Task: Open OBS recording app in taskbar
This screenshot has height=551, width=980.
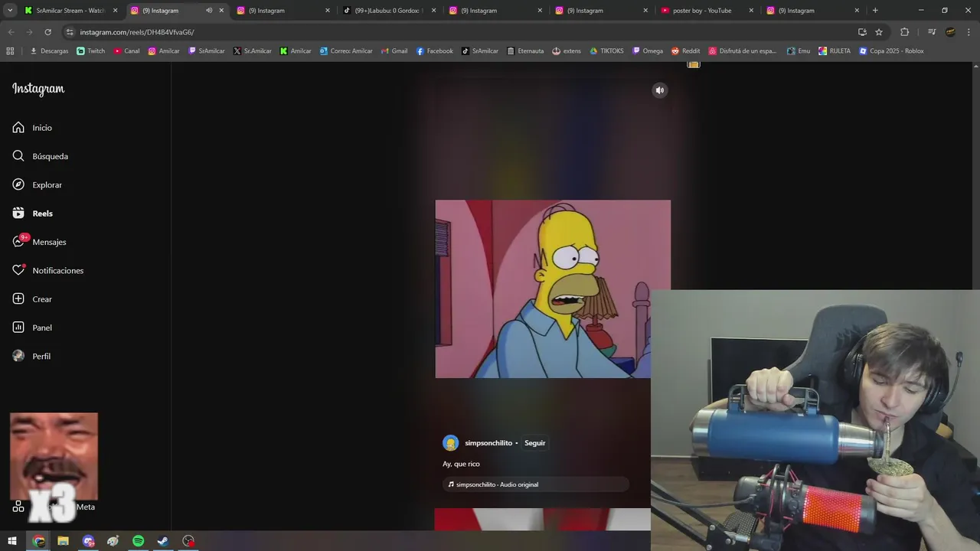Action: point(188,541)
